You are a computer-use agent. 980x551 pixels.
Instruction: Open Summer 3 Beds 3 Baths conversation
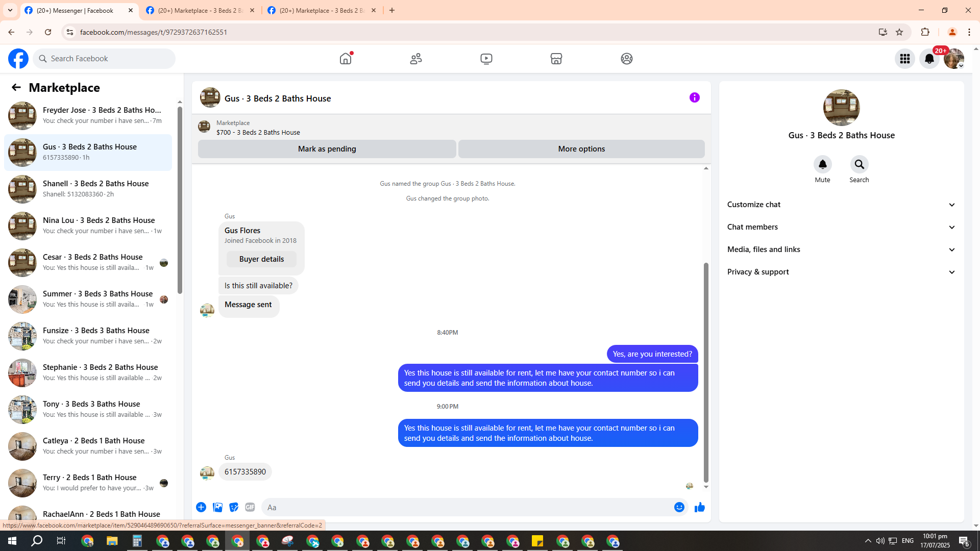click(88, 299)
